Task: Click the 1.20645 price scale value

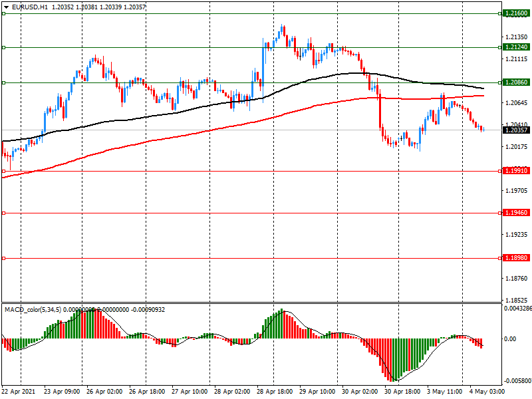Action: [x=517, y=103]
